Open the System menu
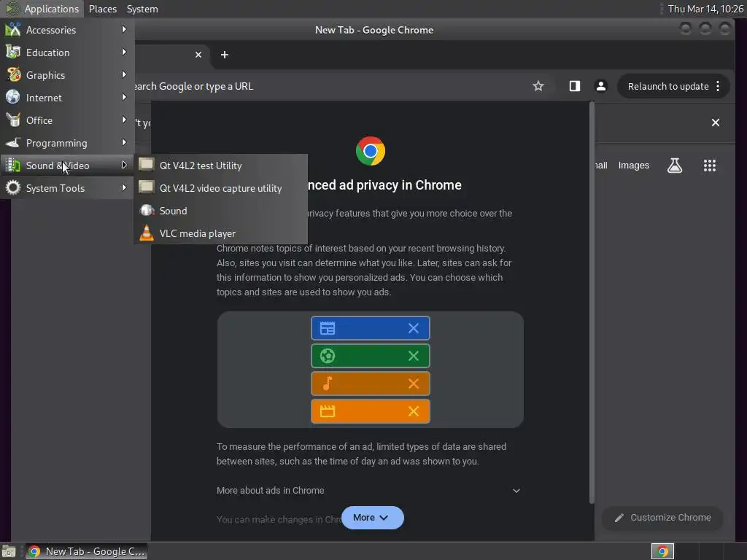The height and width of the screenshot is (560, 747). coord(142,9)
